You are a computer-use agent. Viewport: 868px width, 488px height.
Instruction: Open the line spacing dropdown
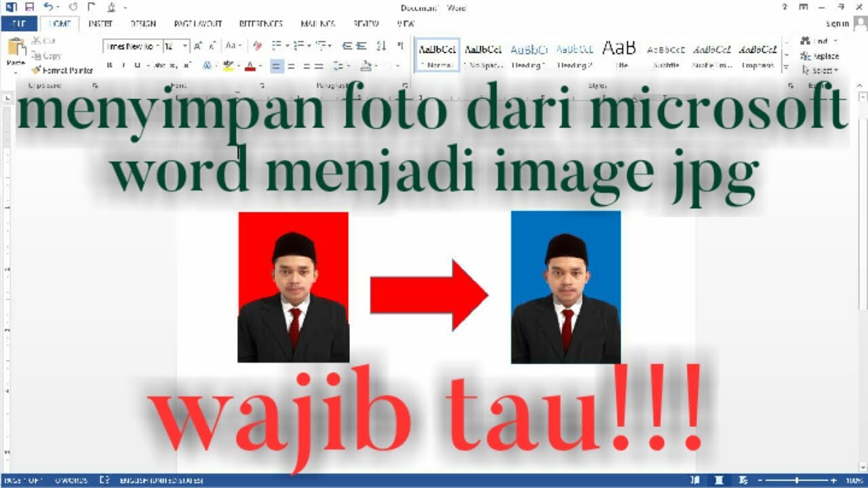(340, 66)
